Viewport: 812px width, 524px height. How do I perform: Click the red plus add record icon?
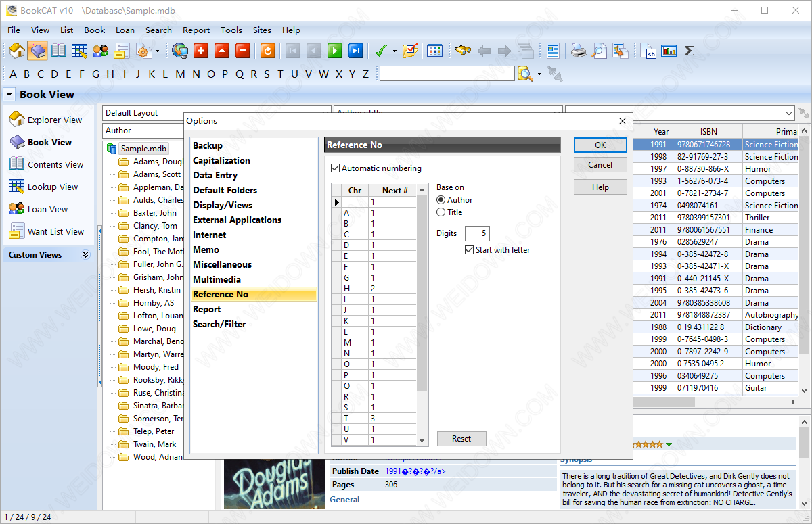(x=201, y=51)
